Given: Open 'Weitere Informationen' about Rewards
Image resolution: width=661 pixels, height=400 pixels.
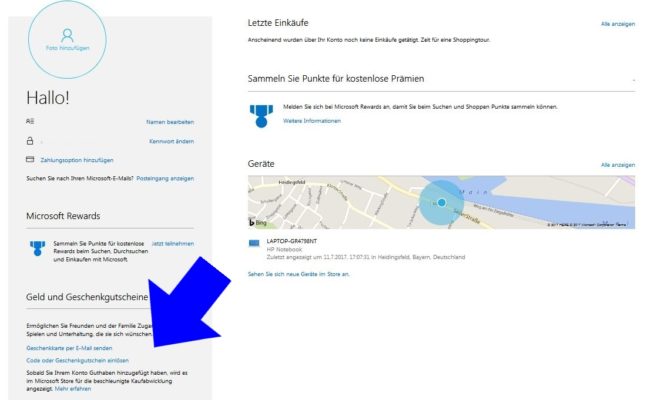Looking at the screenshot, I should [x=312, y=121].
